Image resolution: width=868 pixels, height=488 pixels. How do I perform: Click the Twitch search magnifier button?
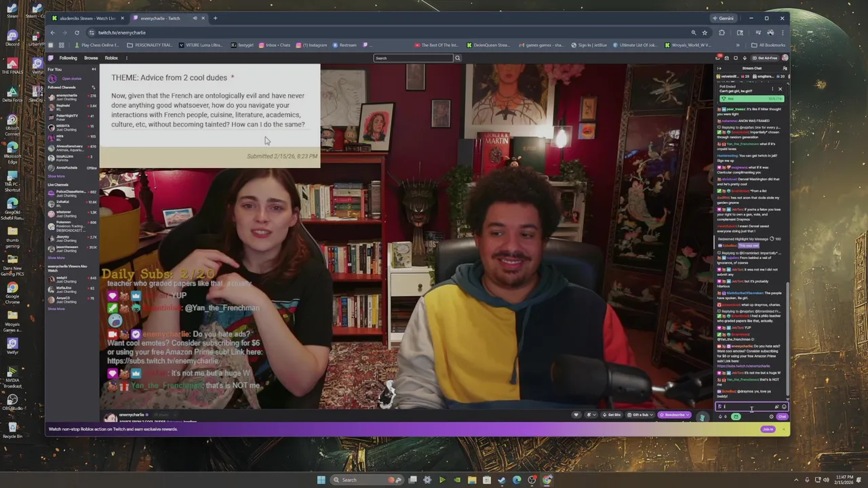[x=458, y=58]
